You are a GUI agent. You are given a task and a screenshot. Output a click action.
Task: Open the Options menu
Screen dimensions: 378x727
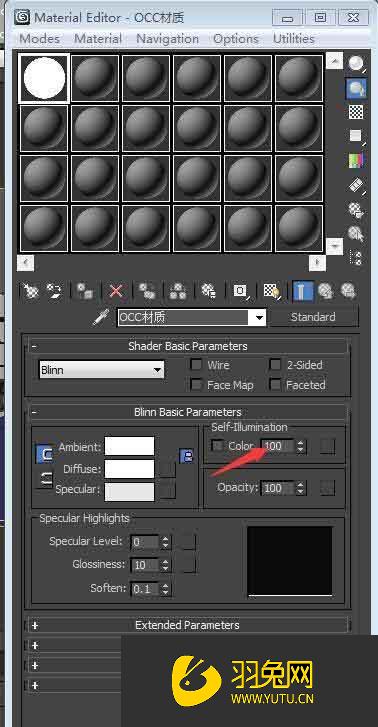236,39
